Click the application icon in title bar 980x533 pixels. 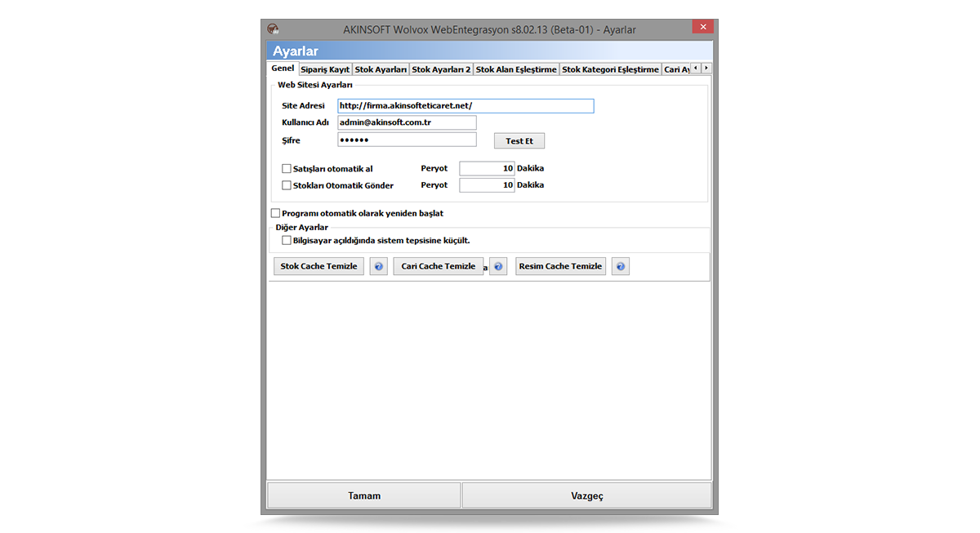click(273, 29)
